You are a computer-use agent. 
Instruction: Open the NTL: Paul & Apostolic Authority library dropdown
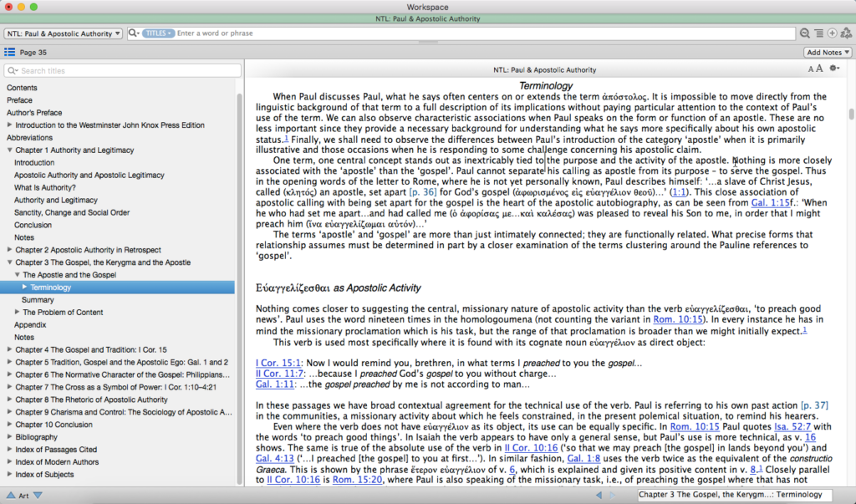[63, 33]
